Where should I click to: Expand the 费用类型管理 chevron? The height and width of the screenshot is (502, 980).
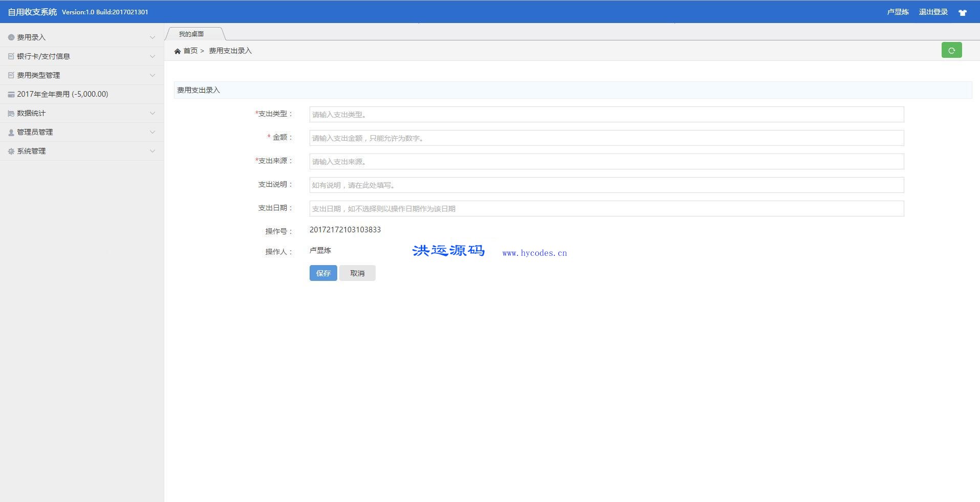coord(152,75)
